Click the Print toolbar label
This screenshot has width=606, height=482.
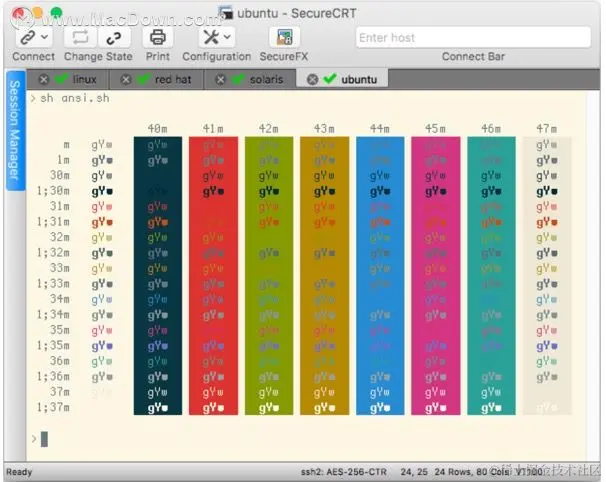point(158,56)
